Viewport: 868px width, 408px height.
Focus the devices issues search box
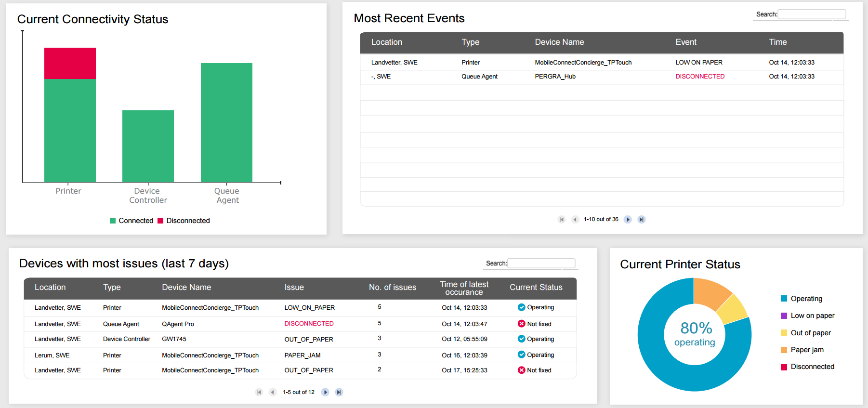541,263
